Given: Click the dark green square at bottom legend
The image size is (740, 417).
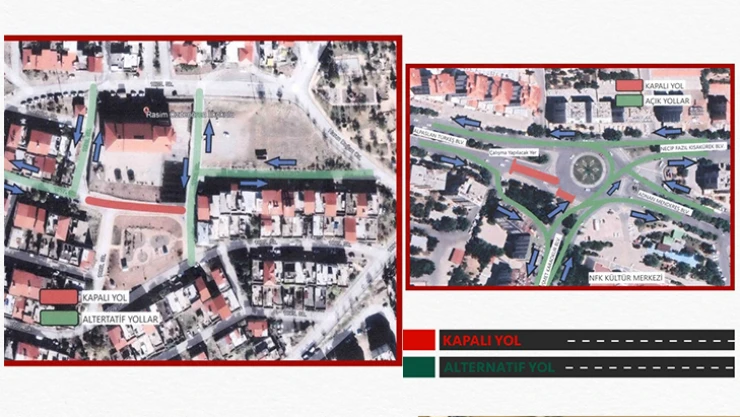Looking at the screenshot, I should [419, 367].
